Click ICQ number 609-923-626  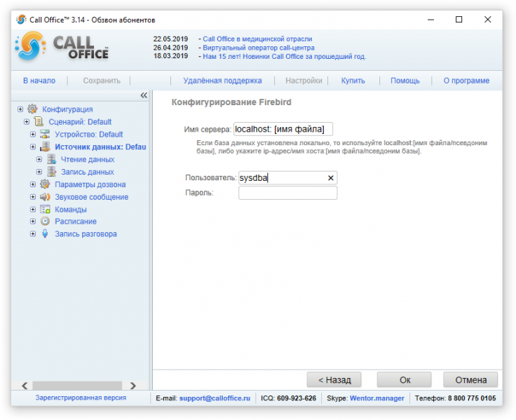(297, 398)
